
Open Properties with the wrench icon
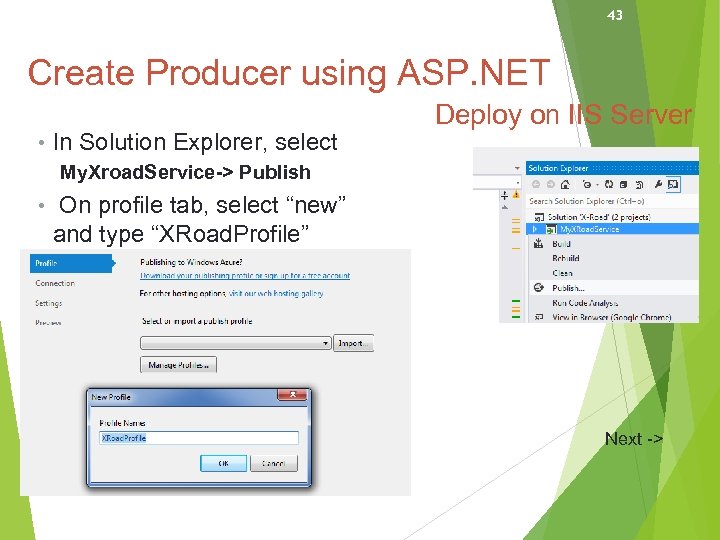pos(658,185)
